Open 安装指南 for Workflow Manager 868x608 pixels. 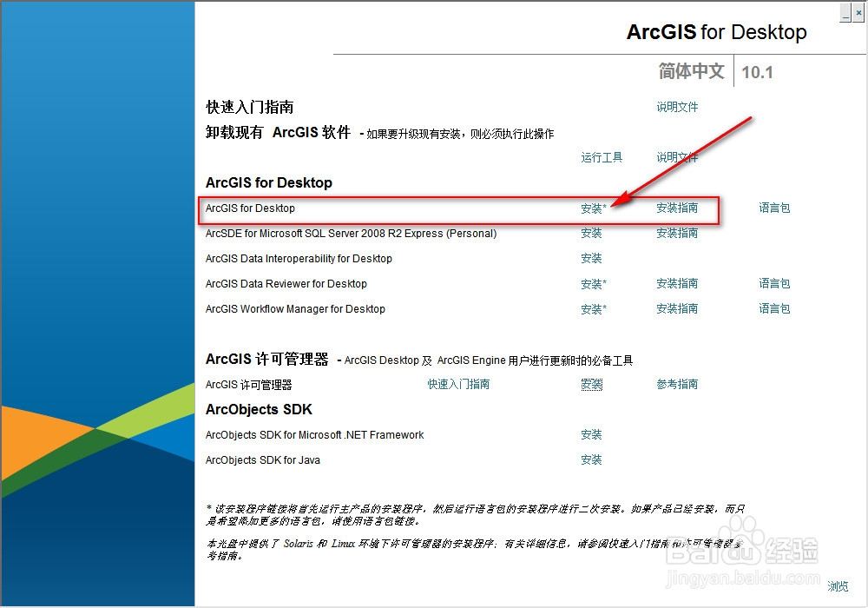pos(677,309)
